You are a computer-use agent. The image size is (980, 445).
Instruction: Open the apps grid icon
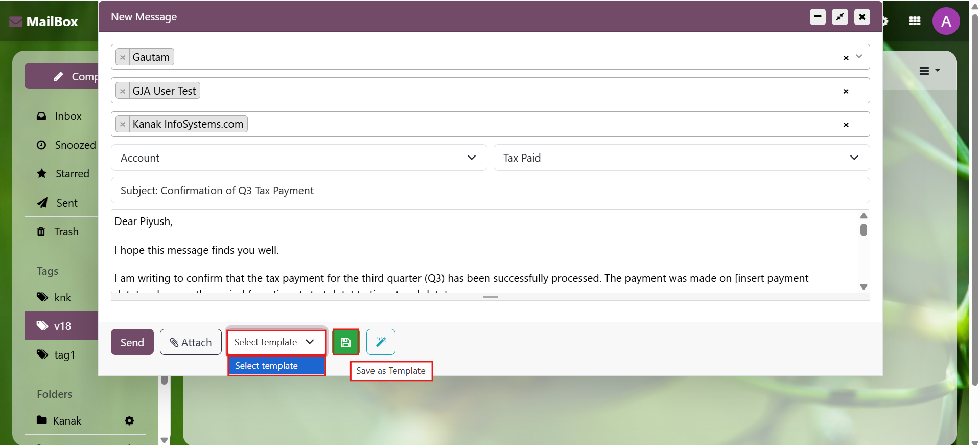[915, 21]
